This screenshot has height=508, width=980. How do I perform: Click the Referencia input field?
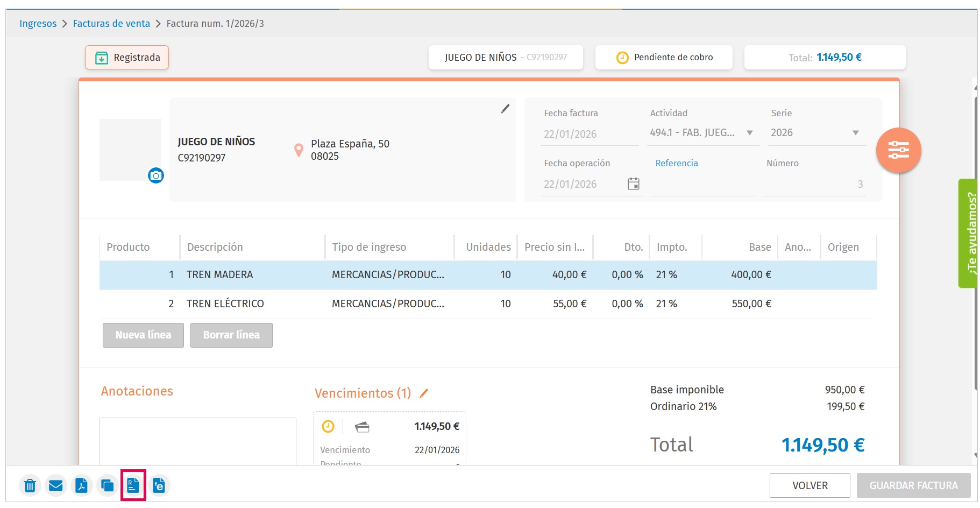click(704, 185)
